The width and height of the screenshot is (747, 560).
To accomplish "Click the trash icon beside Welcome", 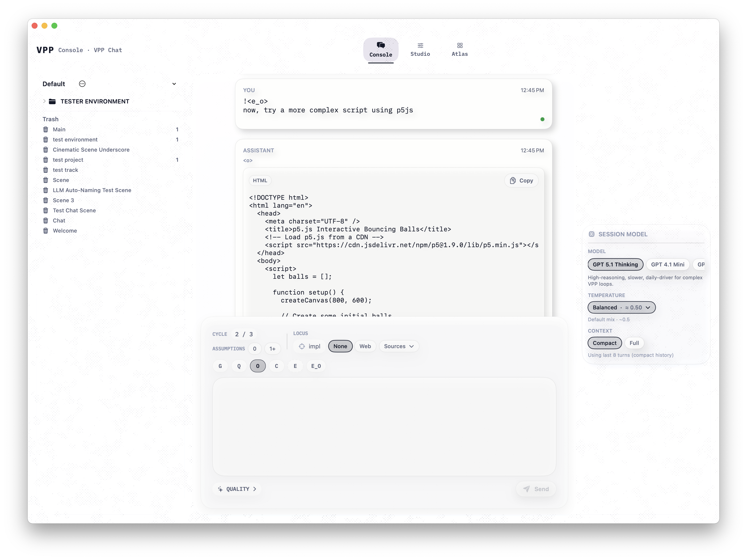I will (46, 231).
